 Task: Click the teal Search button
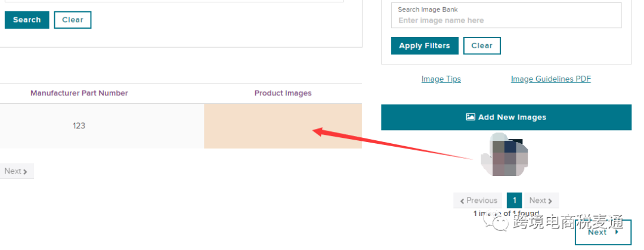[27, 20]
